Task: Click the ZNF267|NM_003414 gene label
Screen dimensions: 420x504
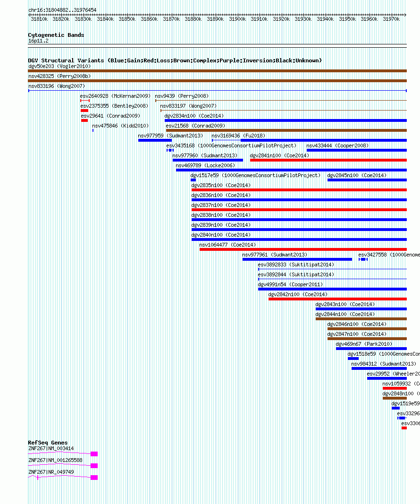Action: [51, 449]
